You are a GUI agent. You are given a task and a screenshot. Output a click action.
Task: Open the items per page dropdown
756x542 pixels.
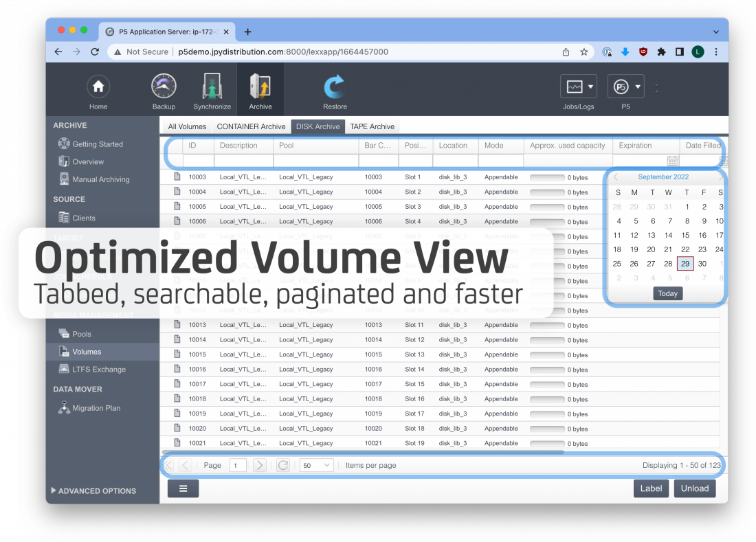click(x=316, y=465)
